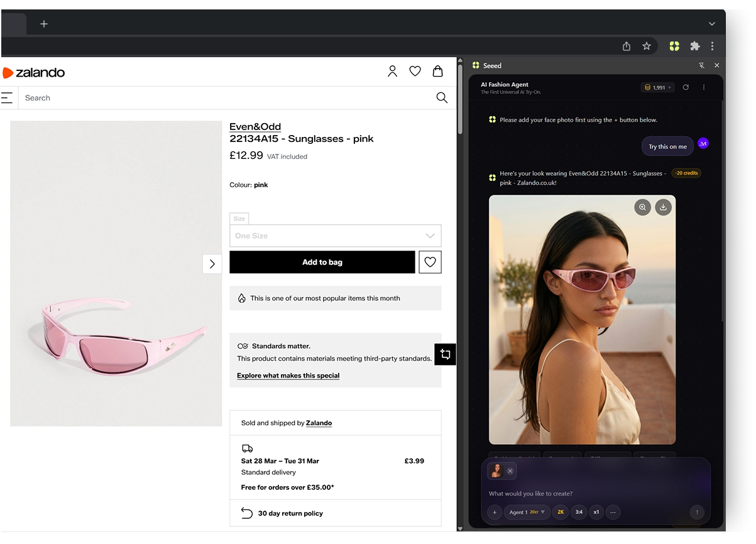Open a new browser tab
Image resolution: width=756 pixels, height=544 pixels.
(x=44, y=24)
